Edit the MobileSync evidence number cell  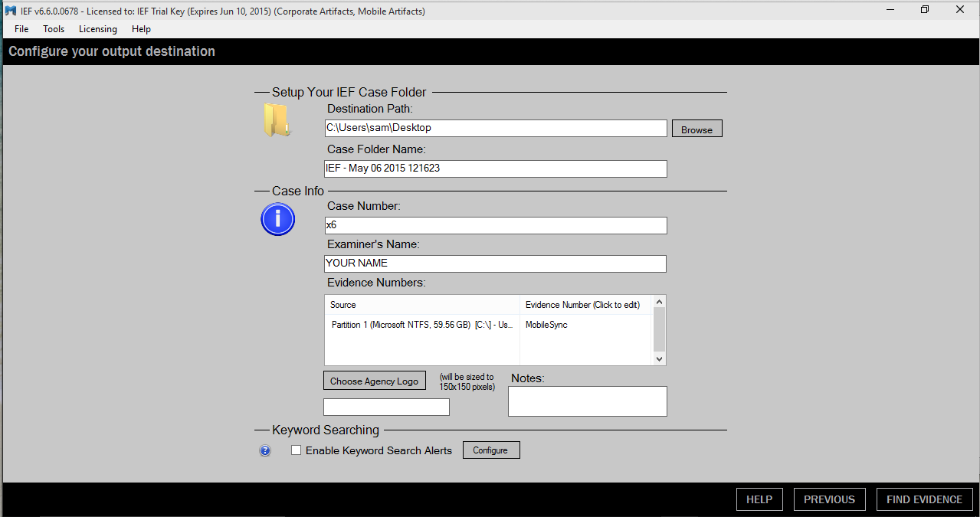(x=587, y=325)
